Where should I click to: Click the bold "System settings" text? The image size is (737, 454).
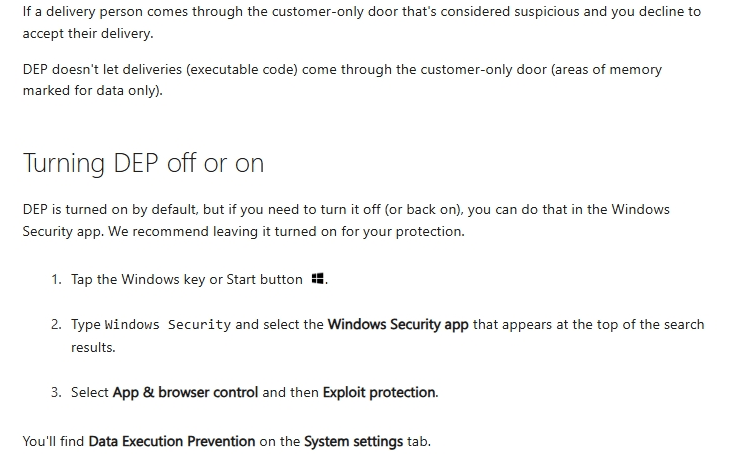(353, 441)
